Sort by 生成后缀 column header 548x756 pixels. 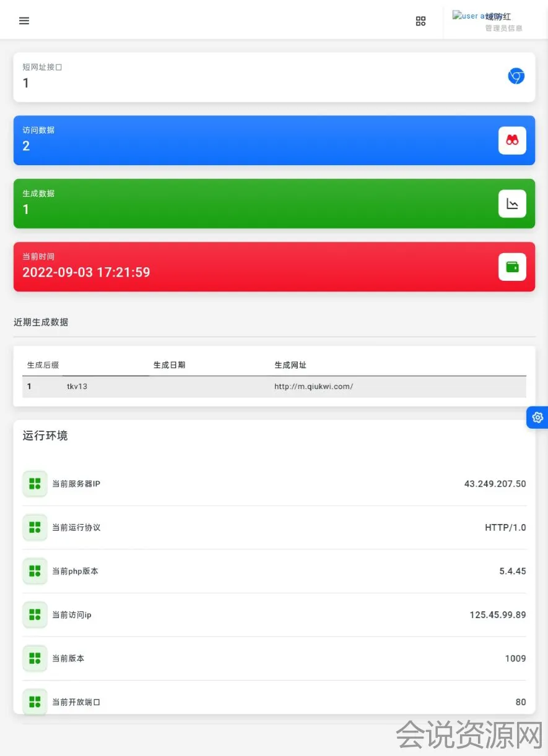tap(43, 365)
